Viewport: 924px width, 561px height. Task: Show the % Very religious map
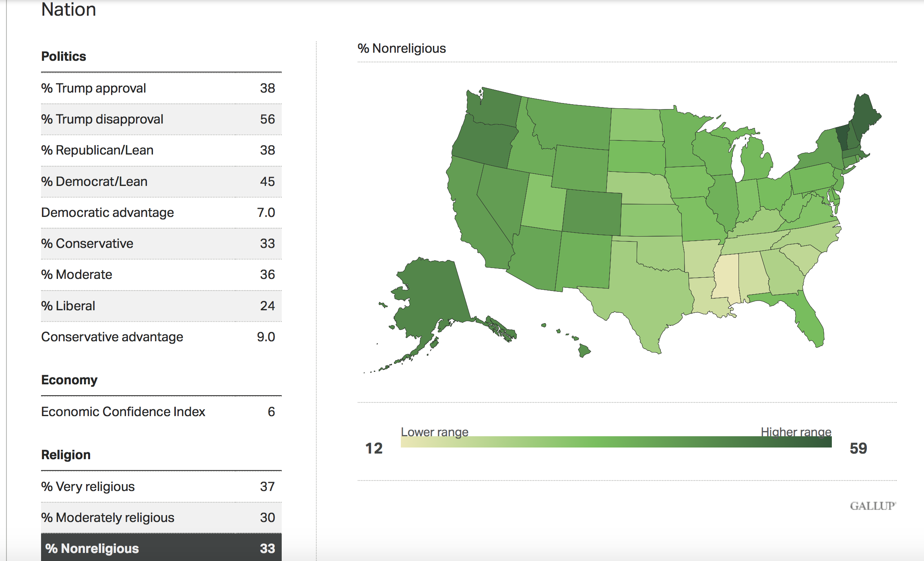point(161,487)
